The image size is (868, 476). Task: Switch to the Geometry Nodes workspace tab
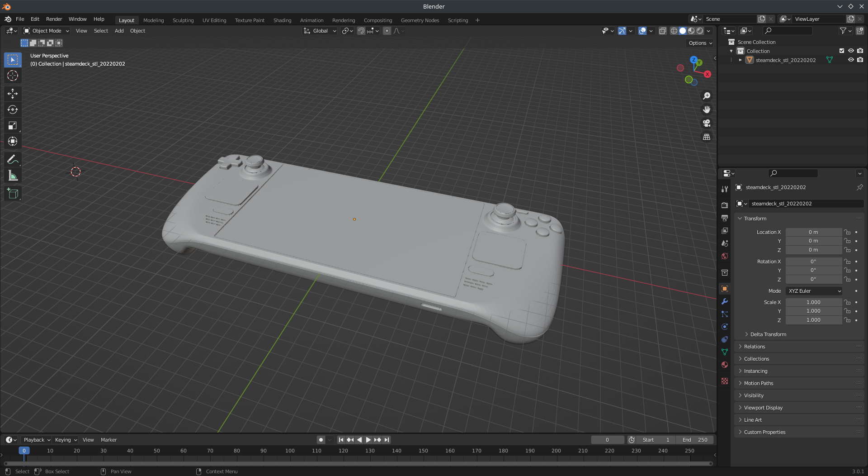tap(420, 20)
